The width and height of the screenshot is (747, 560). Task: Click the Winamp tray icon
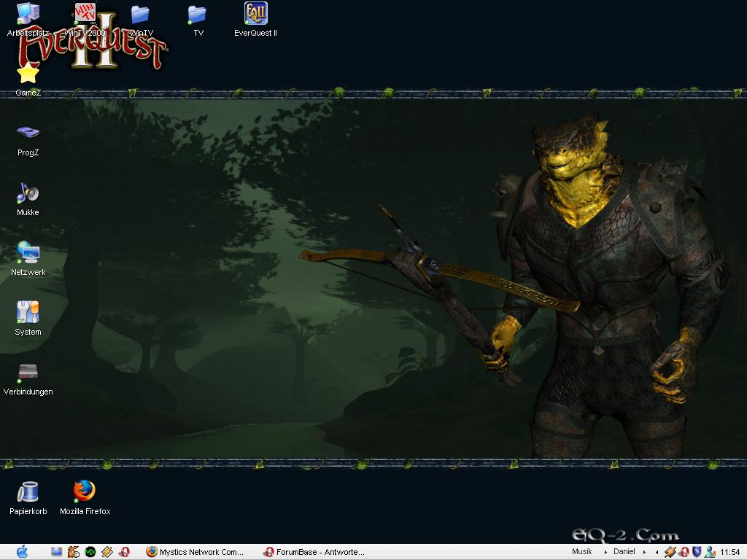(x=670, y=552)
